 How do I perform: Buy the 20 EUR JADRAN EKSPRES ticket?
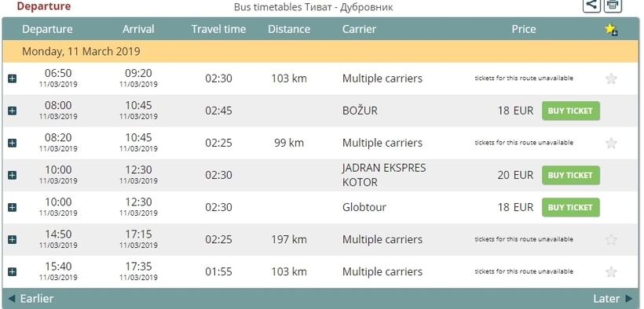click(x=570, y=175)
